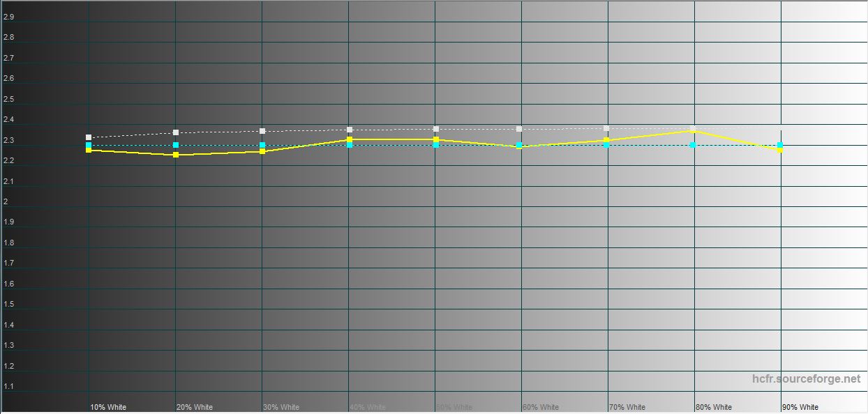Select the cyan reference point at 30% White
The image size is (868, 414).
coord(262,145)
